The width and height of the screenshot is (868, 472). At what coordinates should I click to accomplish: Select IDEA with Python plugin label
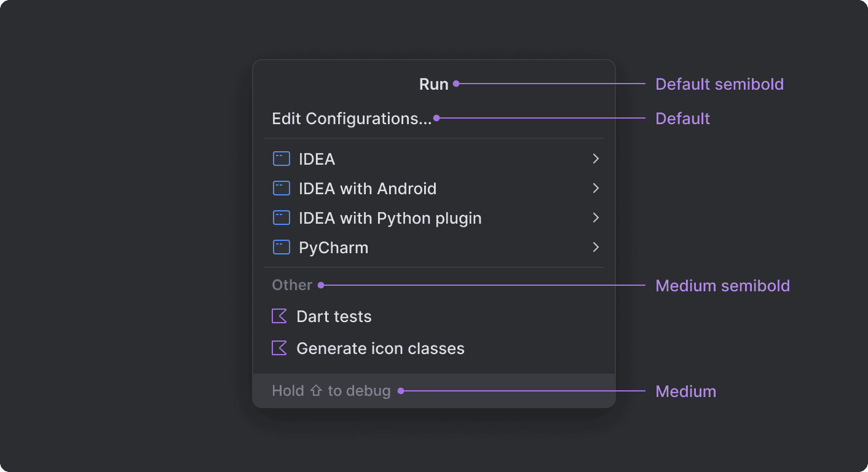[x=390, y=218]
